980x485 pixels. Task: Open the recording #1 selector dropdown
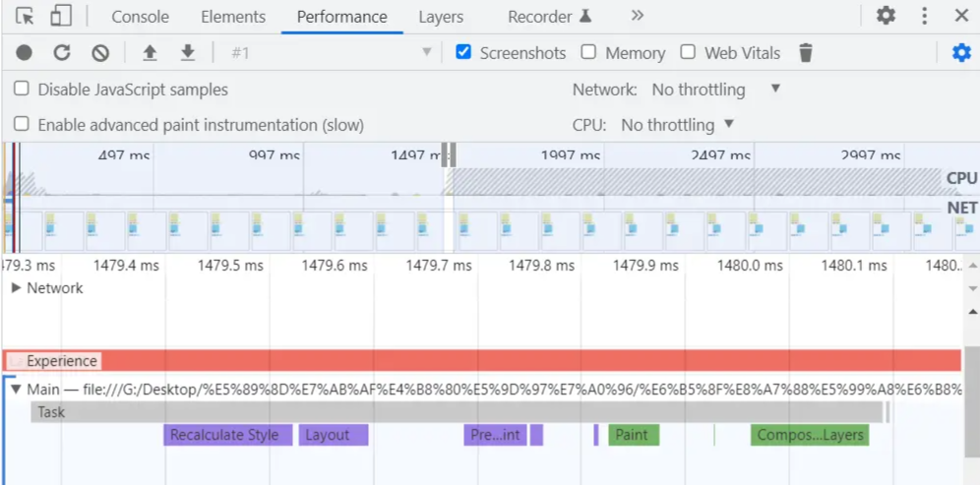331,53
